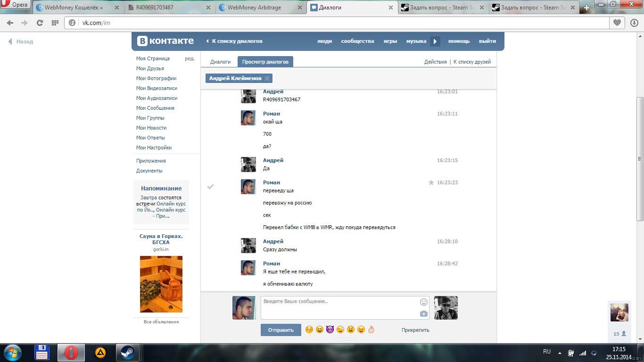This screenshot has width=644, height=362.
Task: Bookmark page with heart icon
Action: pyautogui.click(x=617, y=23)
